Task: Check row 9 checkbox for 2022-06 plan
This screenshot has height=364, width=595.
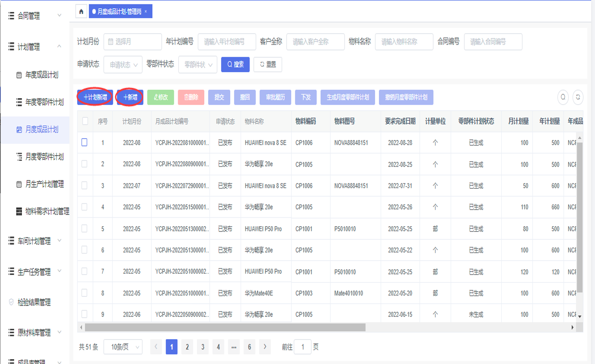Action: (x=84, y=314)
